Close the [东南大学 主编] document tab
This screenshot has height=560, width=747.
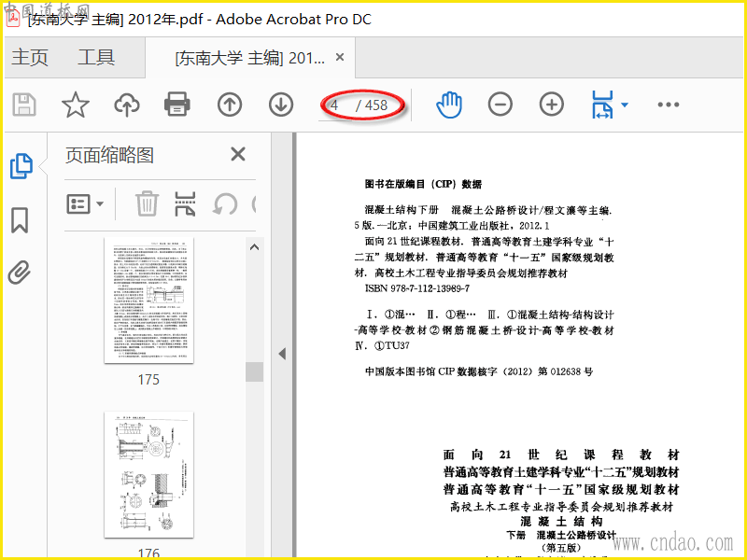[340, 57]
